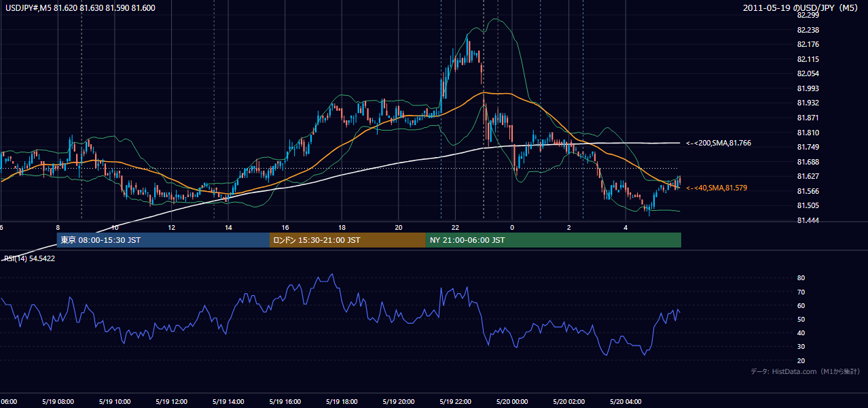Viewport: 868px width, 408px height.
Task: Click price level 81.749 on price axis
Action: point(808,147)
